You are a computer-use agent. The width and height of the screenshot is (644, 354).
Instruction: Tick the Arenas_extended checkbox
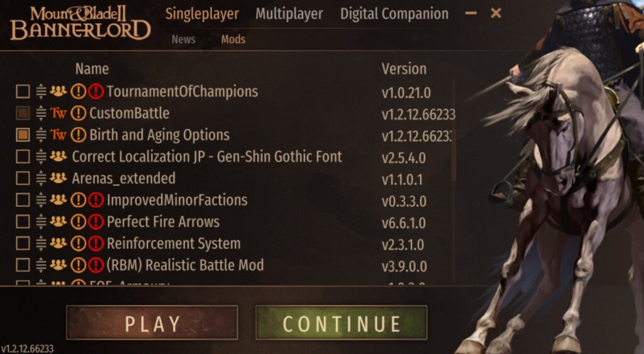pyautogui.click(x=23, y=178)
